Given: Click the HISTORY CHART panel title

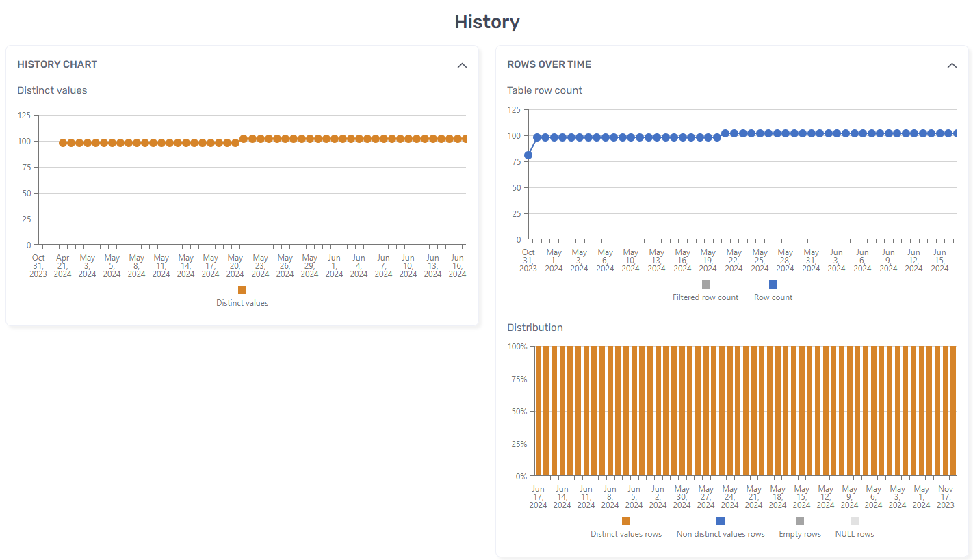Looking at the screenshot, I should click(57, 64).
